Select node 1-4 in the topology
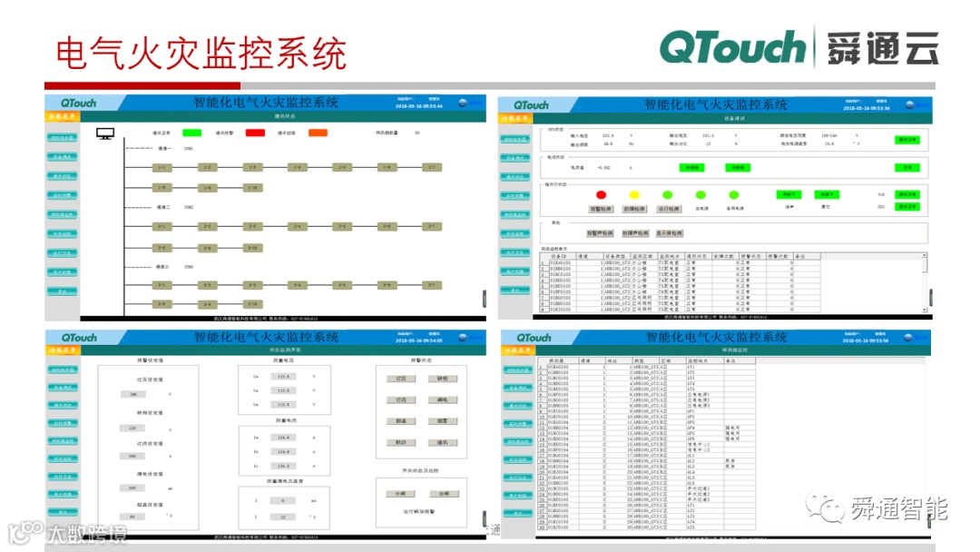The height and width of the screenshot is (552, 980). 298,168
